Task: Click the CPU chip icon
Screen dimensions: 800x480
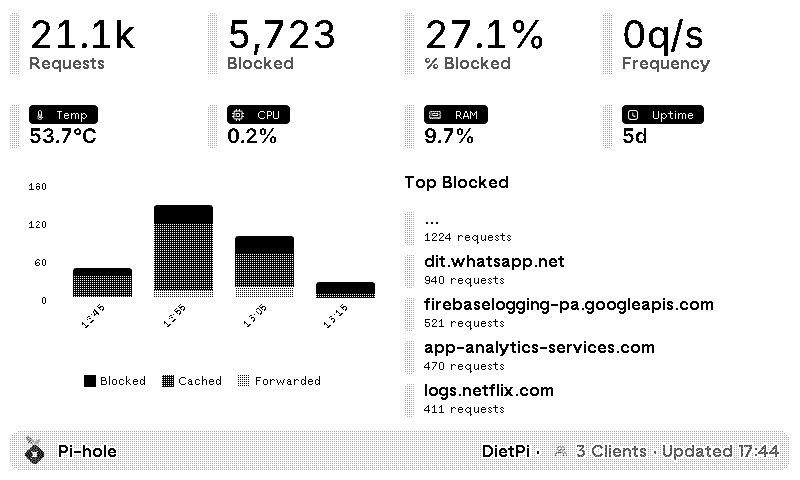Action: pyautogui.click(x=237, y=115)
